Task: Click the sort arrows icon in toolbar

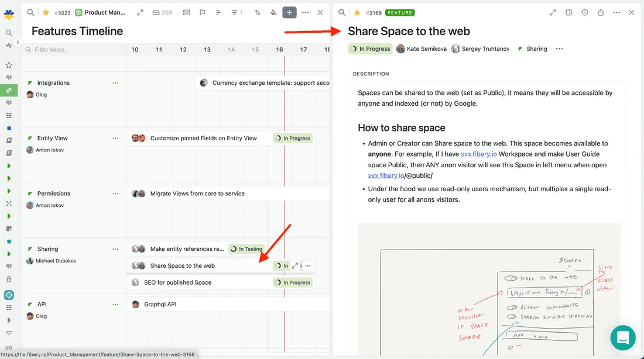Action: (258, 12)
